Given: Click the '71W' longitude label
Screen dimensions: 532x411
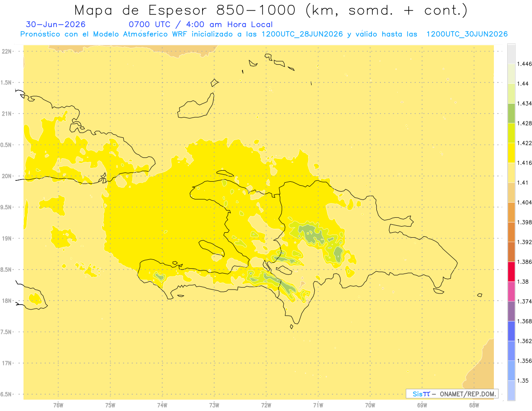Looking at the screenshot, I should [x=318, y=405].
